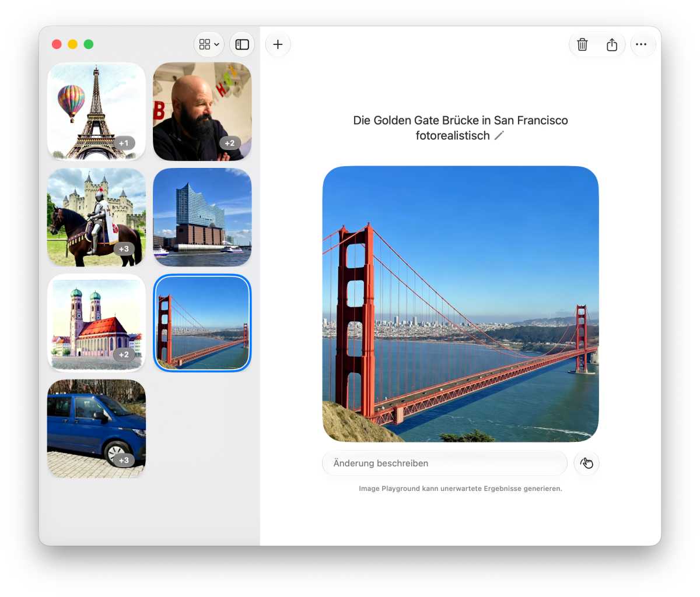Select the Frauenkirche church thumbnail
This screenshot has width=700, height=597.
96,322
